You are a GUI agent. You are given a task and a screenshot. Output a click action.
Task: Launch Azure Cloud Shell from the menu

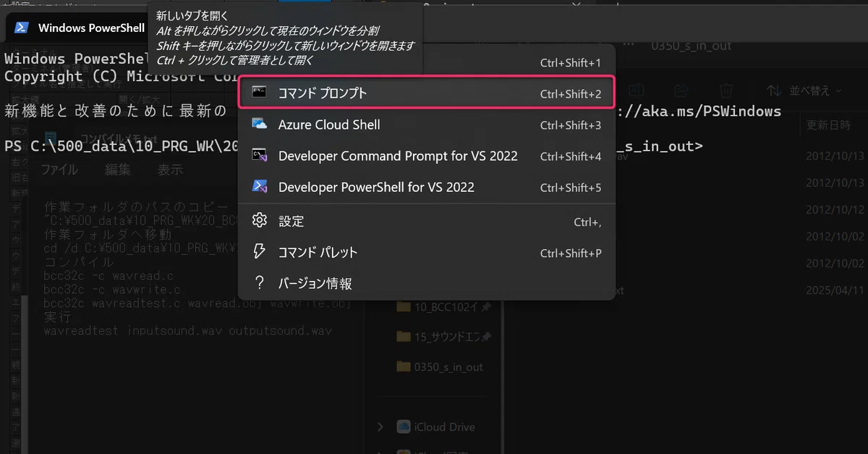[426, 125]
